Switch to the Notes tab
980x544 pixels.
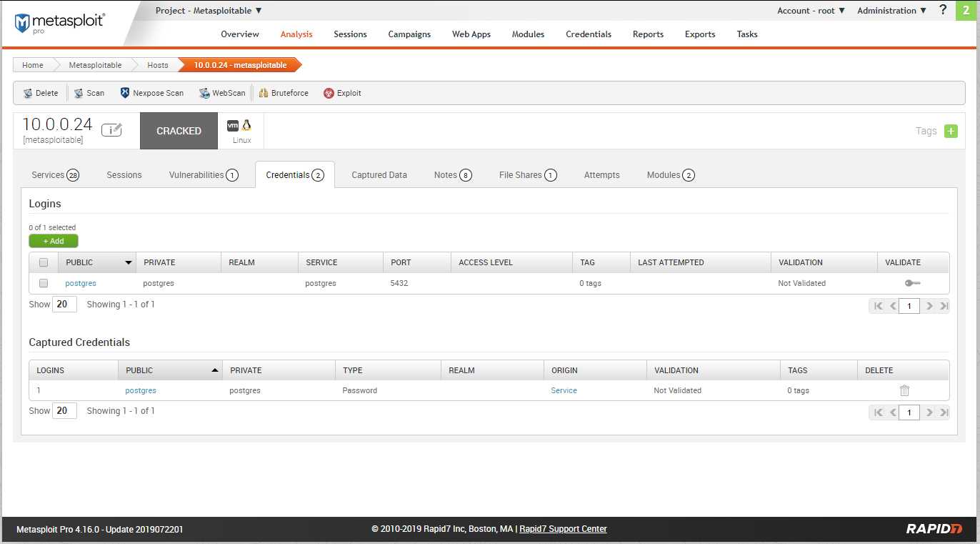click(x=453, y=175)
